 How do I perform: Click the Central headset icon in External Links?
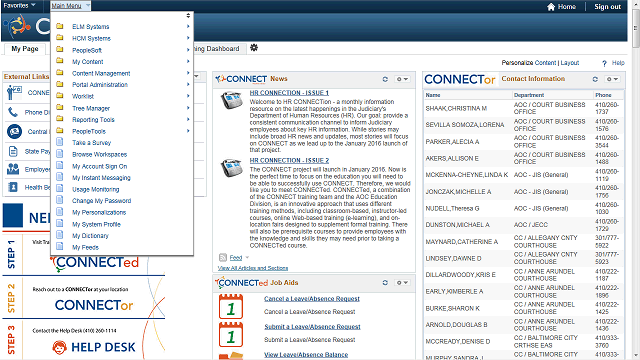(14, 131)
